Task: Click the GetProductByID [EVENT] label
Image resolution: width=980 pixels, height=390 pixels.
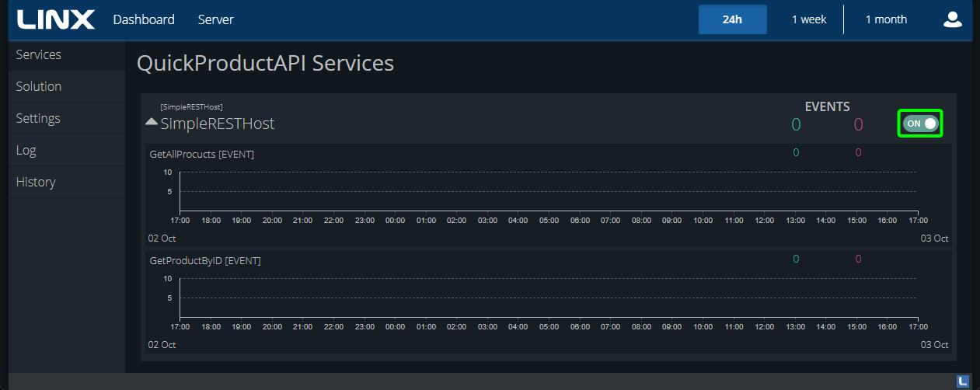Action: (x=204, y=260)
